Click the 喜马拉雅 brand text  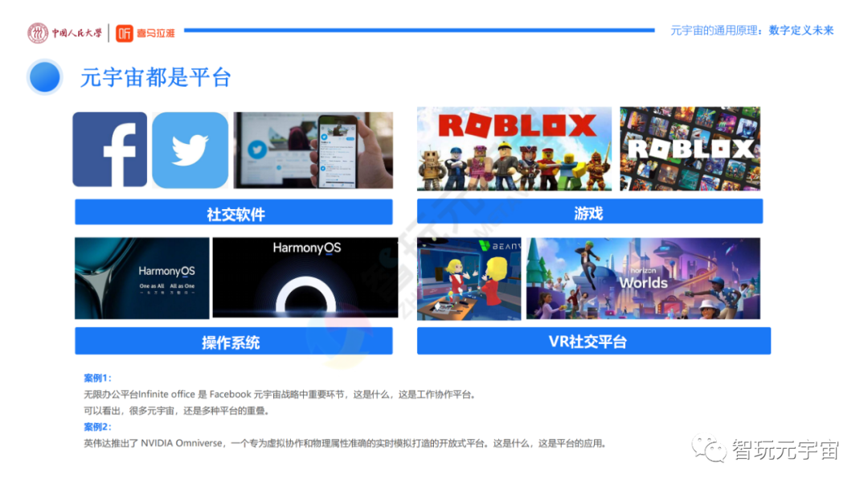[x=156, y=33]
